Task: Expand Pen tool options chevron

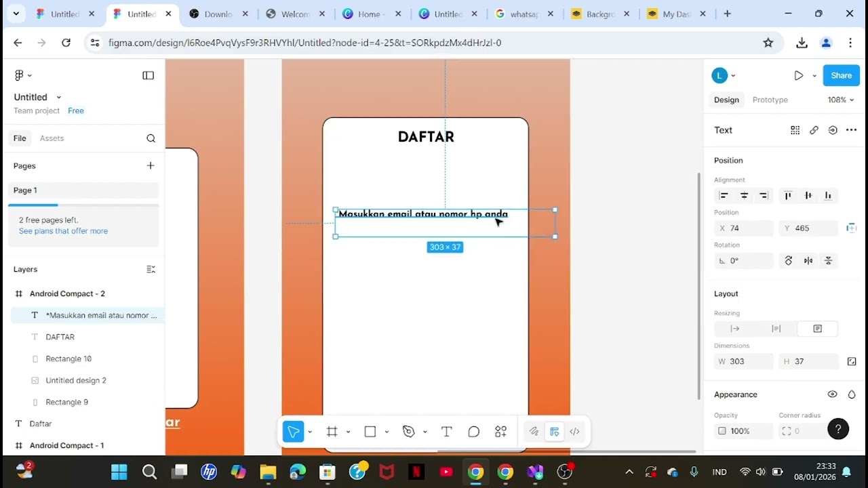Action: [425, 432]
